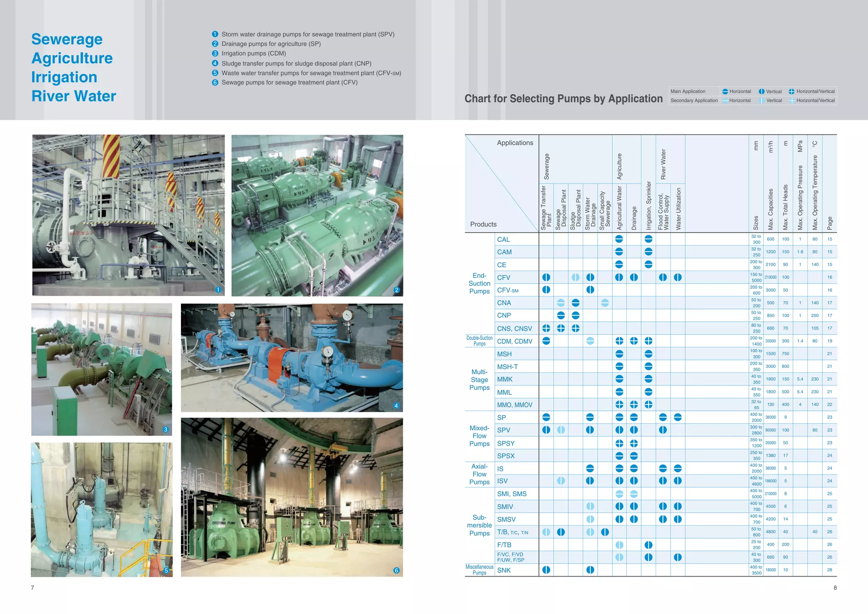The height and width of the screenshot is (614, 868).
Task: Click the End-Suction Pumps category label
Action: point(479,283)
